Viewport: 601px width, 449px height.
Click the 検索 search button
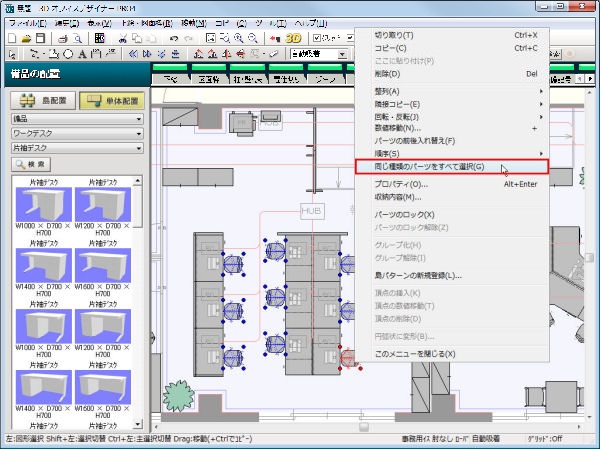point(33,164)
